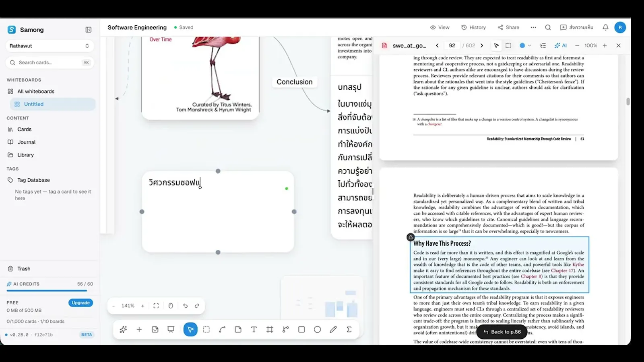Open the Untitled whiteboard
This screenshot has height=362, width=644.
pyautogui.click(x=53, y=104)
